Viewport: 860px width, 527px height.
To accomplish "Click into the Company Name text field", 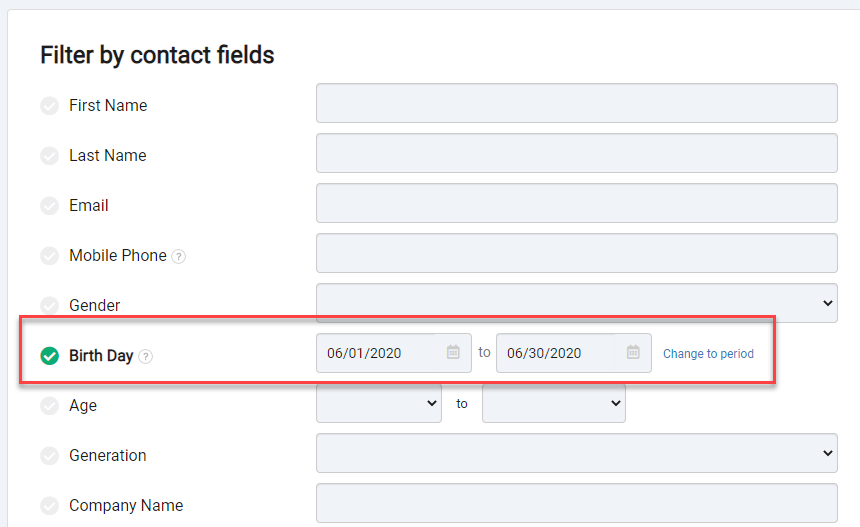I will pos(576,503).
